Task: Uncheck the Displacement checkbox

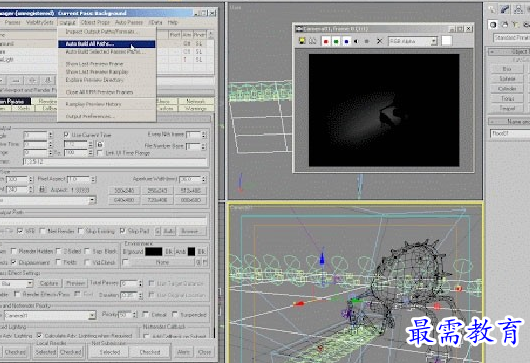Action: (14, 262)
